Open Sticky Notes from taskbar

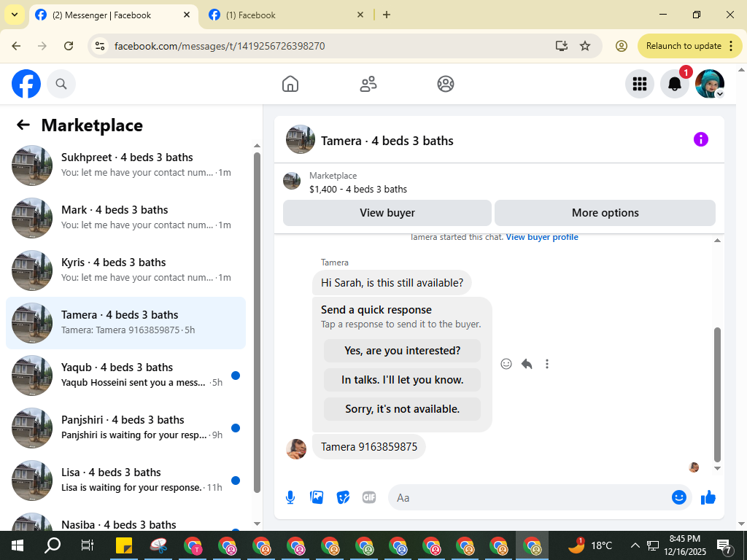click(124, 545)
